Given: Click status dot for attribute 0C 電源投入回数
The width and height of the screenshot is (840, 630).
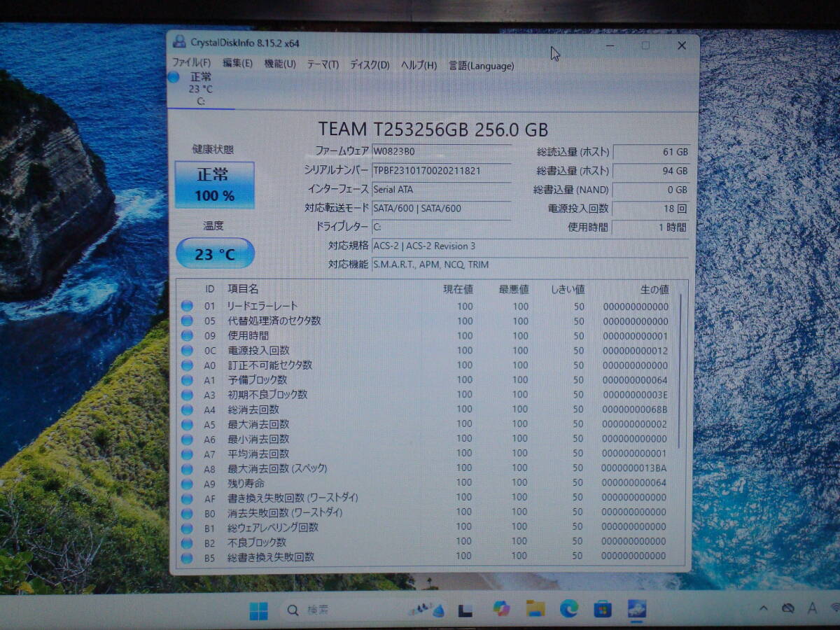Looking at the screenshot, I should [x=187, y=350].
